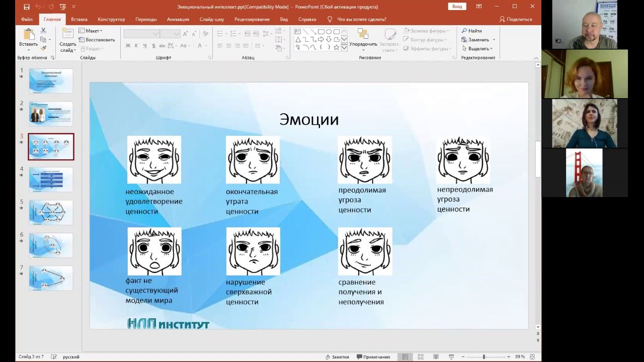
Task: Select slide 1 thumbnail in panel
Action: 51,80
